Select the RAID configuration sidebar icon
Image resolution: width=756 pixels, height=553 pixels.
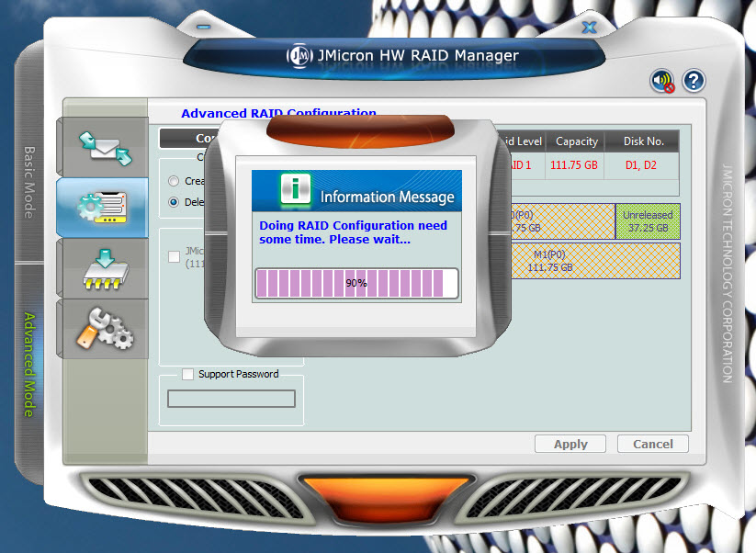tap(102, 208)
